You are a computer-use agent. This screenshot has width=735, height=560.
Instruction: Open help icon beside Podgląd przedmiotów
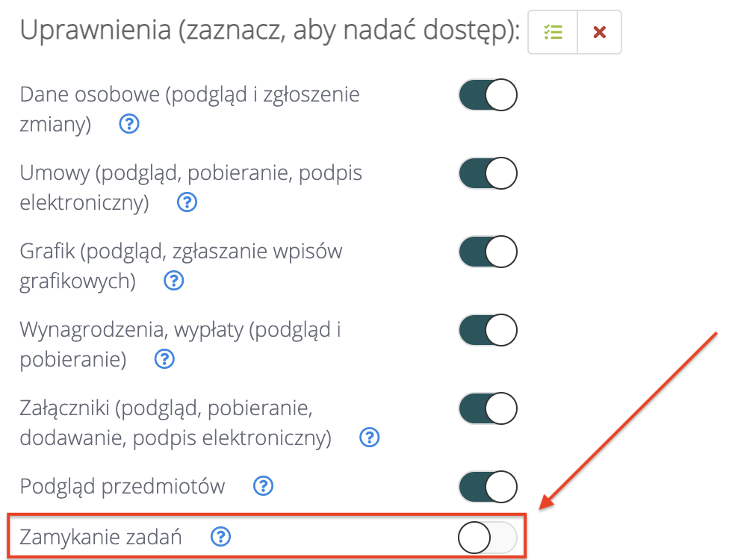pyautogui.click(x=263, y=487)
